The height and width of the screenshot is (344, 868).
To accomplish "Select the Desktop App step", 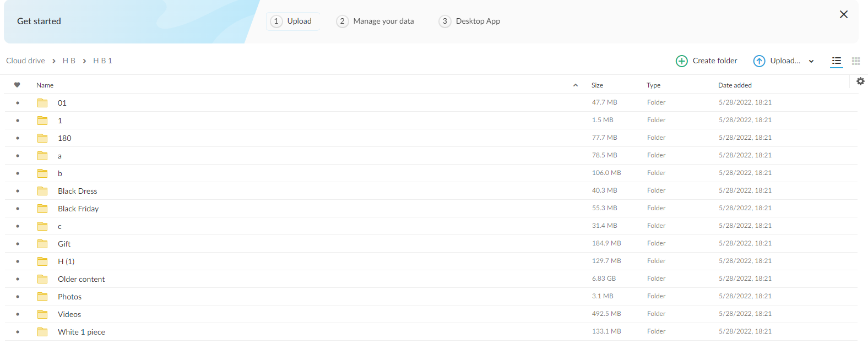I will 469,21.
